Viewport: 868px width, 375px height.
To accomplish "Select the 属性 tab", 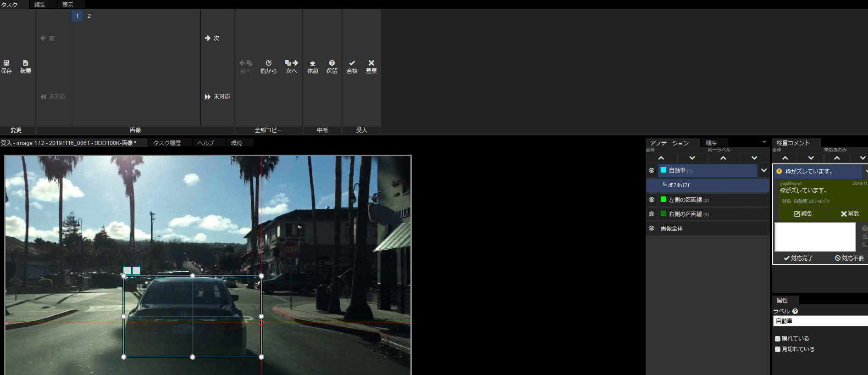I will click(782, 301).
